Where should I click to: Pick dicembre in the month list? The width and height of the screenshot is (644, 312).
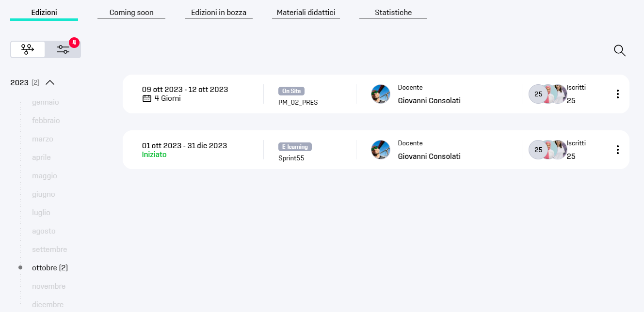coord(48,305)
